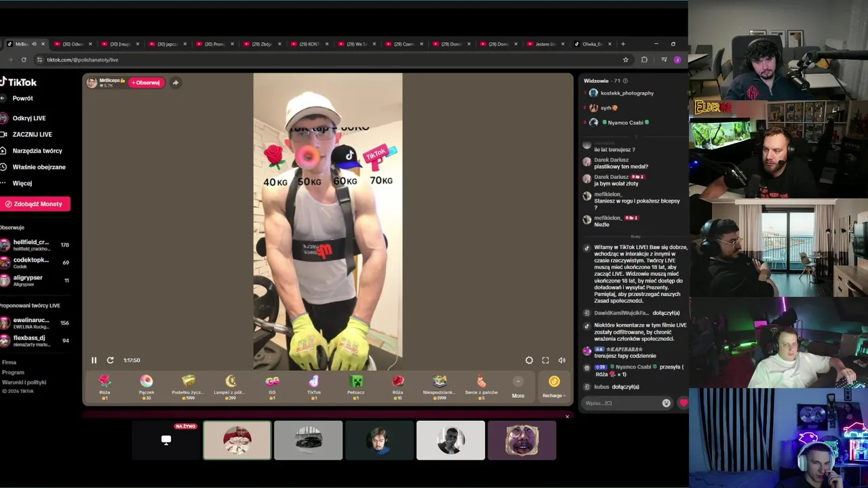Screen dimensions: 868x488
Task: Open the Recharge coins dropdown
Action: [554, 386]
